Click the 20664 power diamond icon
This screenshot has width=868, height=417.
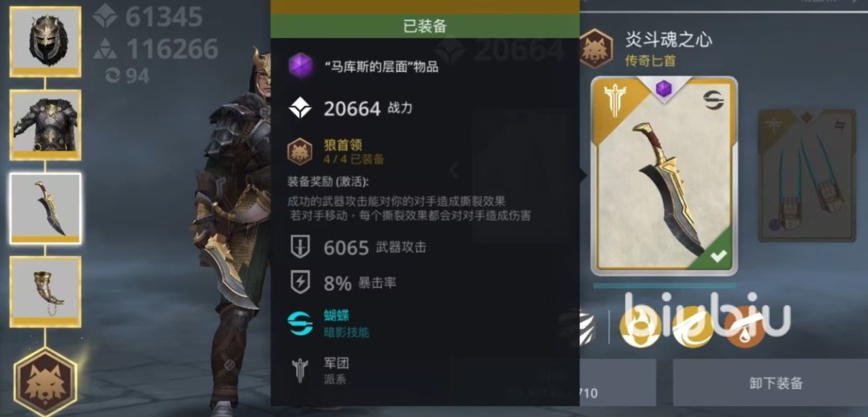300,108
